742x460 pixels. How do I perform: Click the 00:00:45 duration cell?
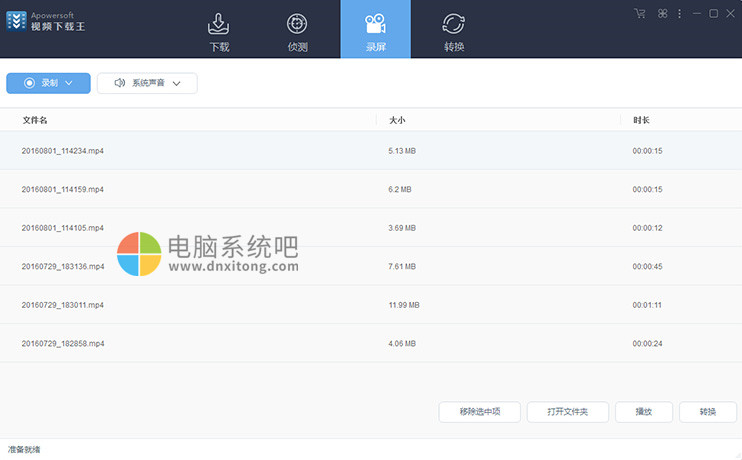tap(647, 266)
